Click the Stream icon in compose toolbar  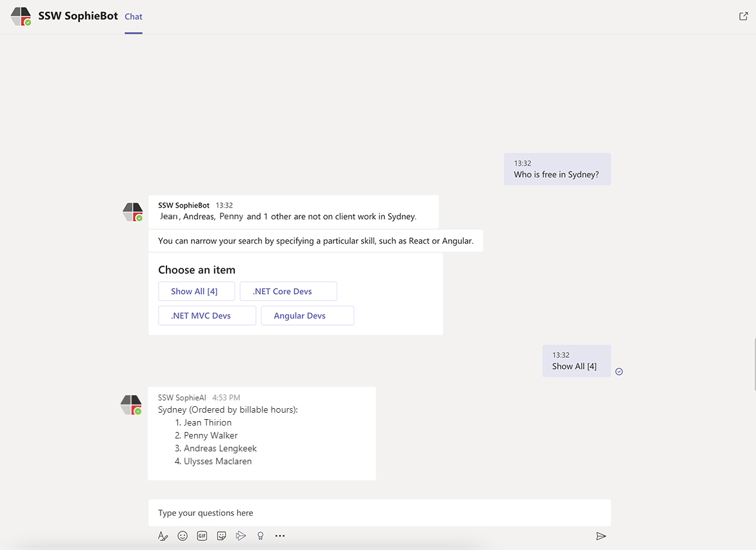coord(241,536)
